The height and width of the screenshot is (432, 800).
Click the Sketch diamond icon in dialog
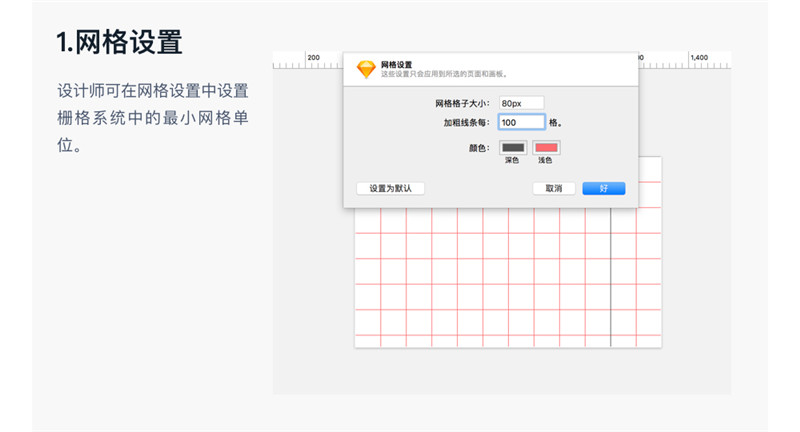367,70
